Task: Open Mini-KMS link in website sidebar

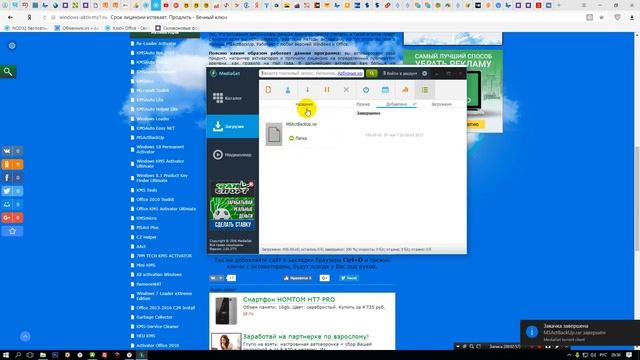Action: click(x=146, y=265)
